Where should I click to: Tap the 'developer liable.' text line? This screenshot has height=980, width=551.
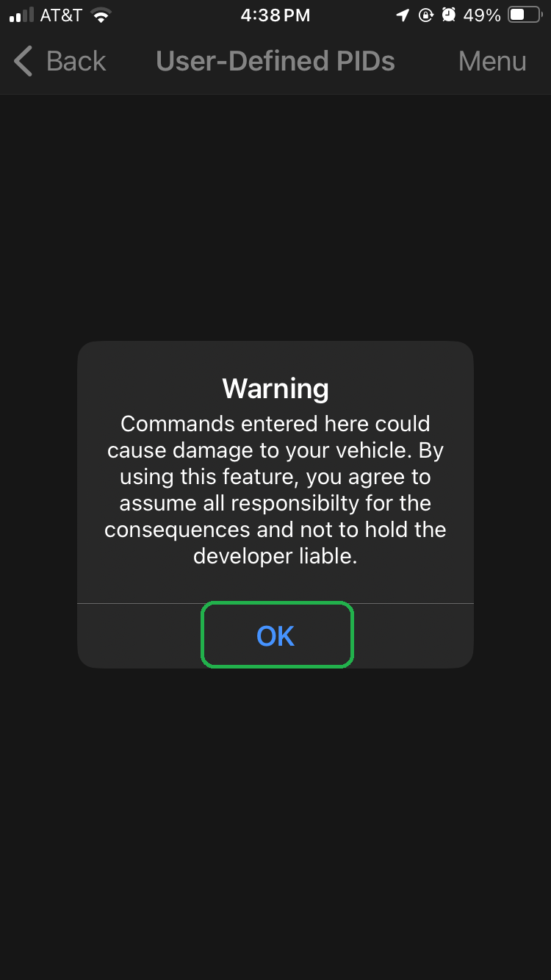(275, 556)
